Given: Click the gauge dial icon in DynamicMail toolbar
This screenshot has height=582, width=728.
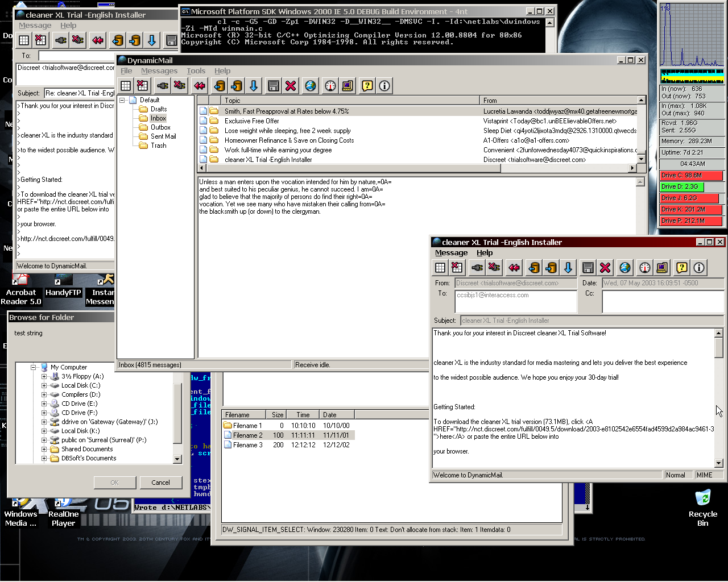Looking at the screenshot, I should [330, 86].
